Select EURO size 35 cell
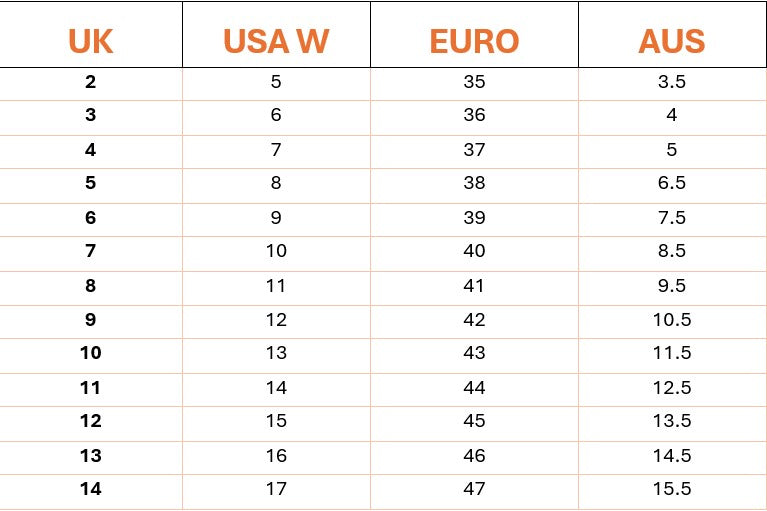This screenshot has width=767, height=511. [x=474, y=81]
